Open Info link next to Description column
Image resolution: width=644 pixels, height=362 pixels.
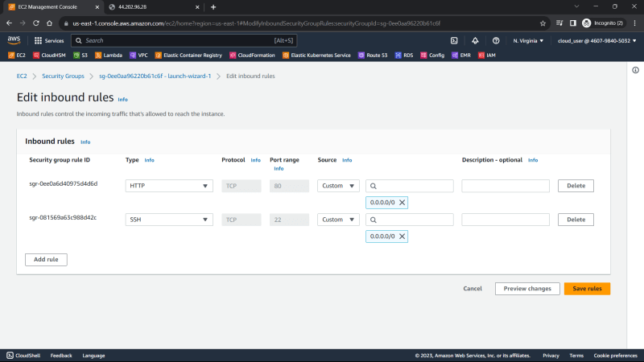(x=533, y=160)
